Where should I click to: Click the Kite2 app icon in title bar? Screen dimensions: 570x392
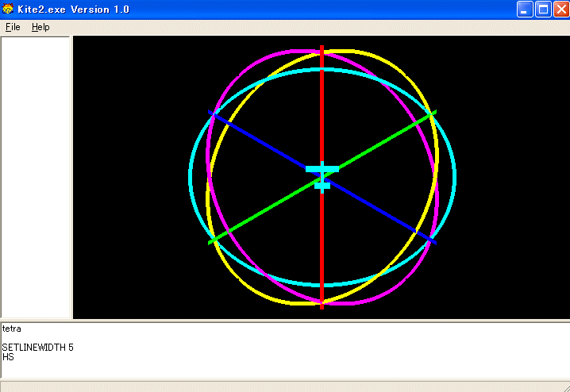pos(8,9)
